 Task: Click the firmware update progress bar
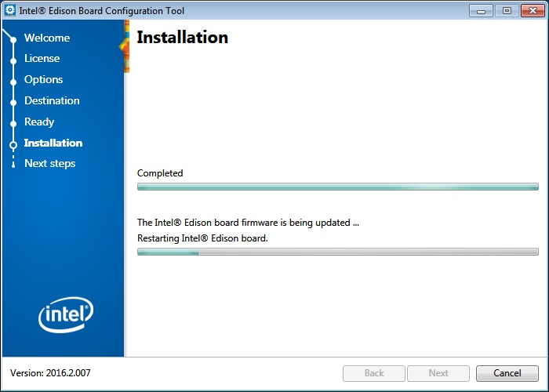click(338, 252)
